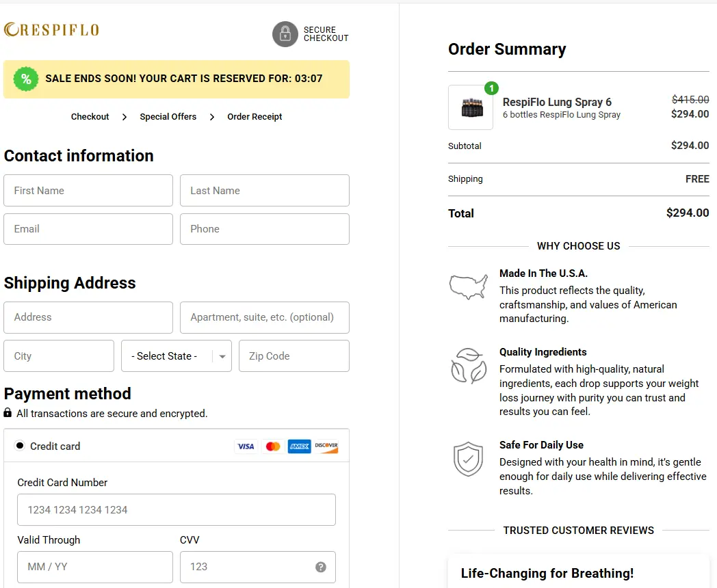Click the Quality Ingredients heading
Image resolution: width=717 pixels, height=588 pixels.
[x=543, y=352]
